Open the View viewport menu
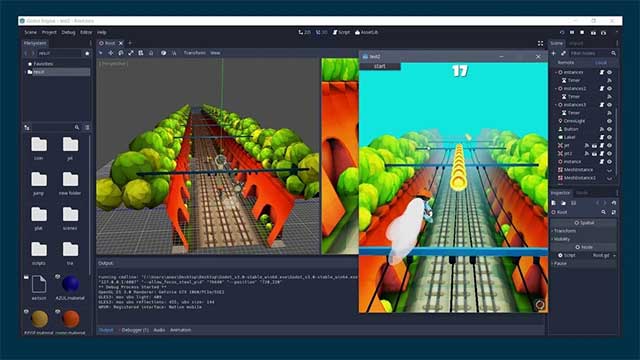Screen dimensions: 640x360 [215, 53]
